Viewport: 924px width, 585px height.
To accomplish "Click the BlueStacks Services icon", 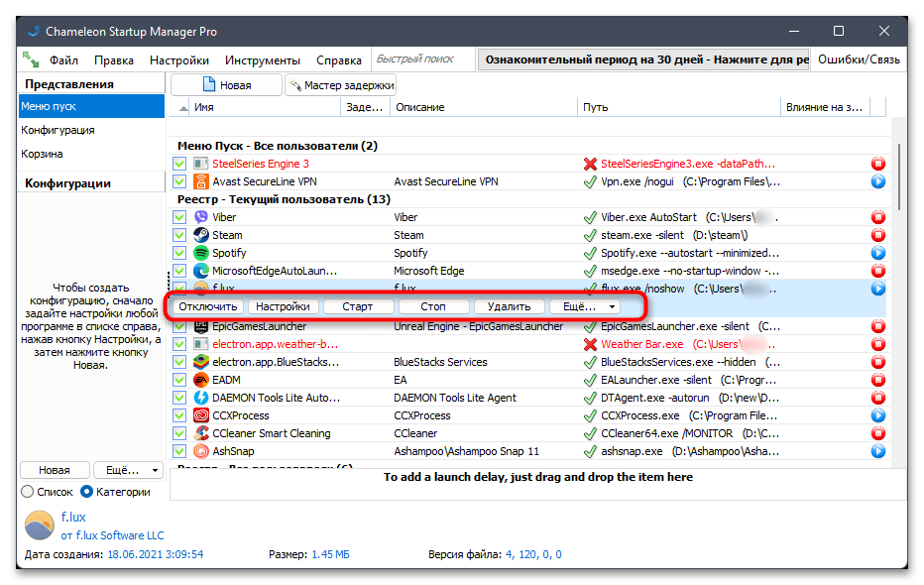I will [201, 362].
